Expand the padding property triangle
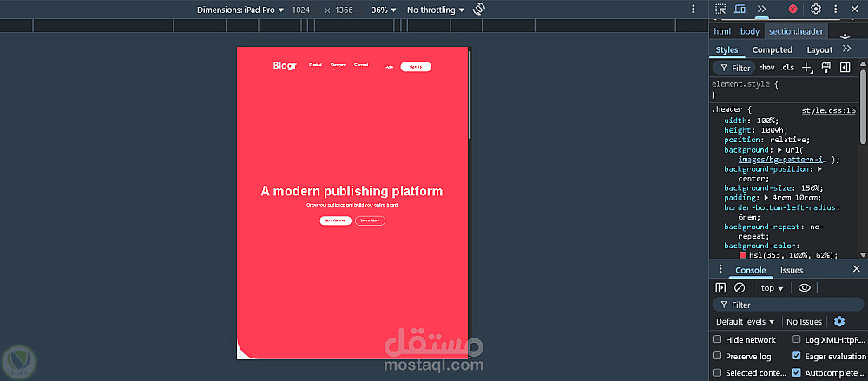Screen dimensions: 868x381 pos(767,198)
